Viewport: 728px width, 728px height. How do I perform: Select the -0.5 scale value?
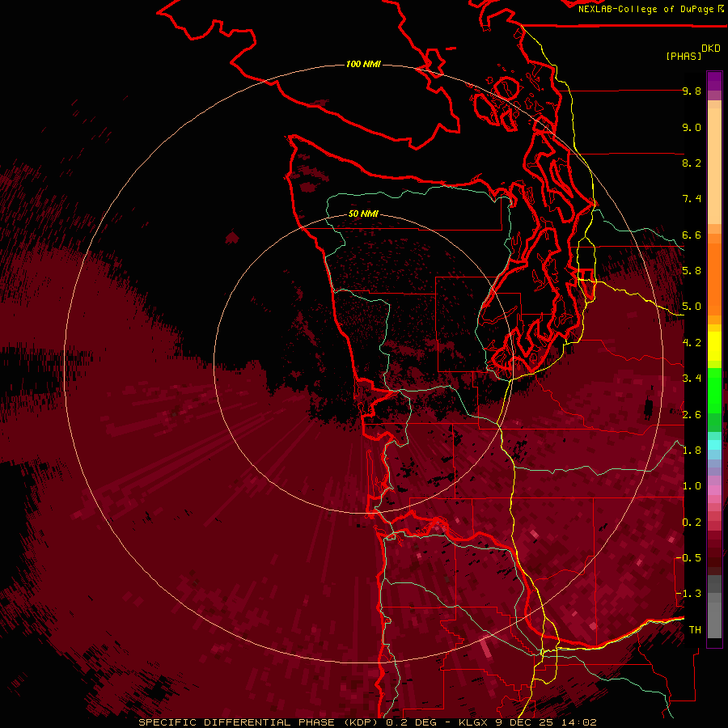(x=689, y=558)
